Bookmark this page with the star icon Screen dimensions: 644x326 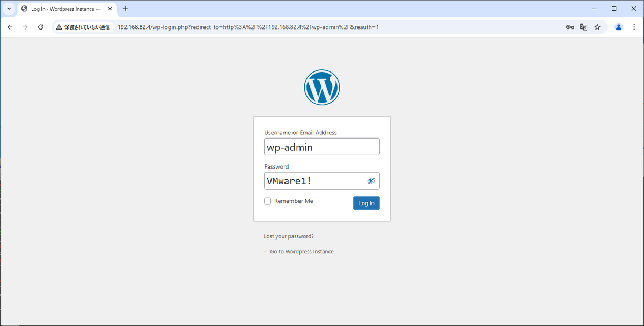pos(597,27)
